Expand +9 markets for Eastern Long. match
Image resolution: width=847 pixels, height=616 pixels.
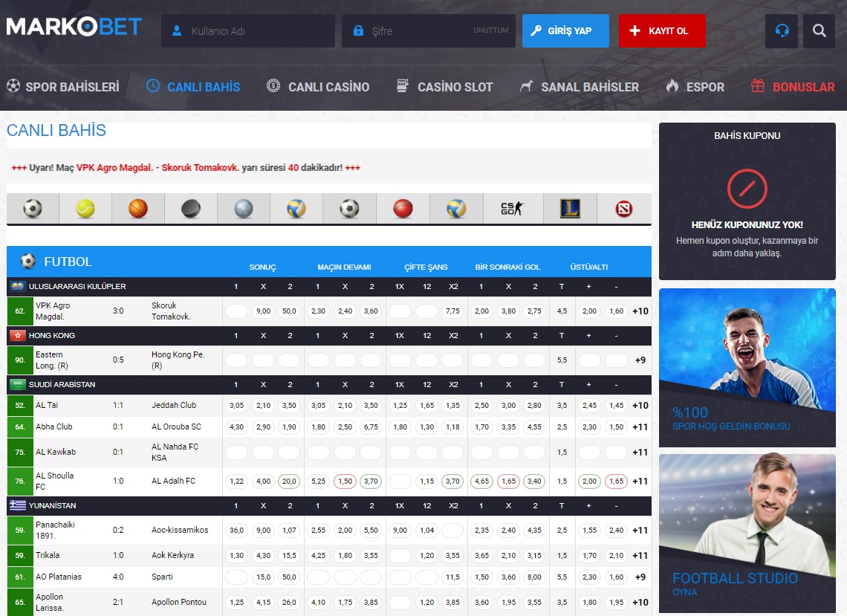tap(640, 360)
